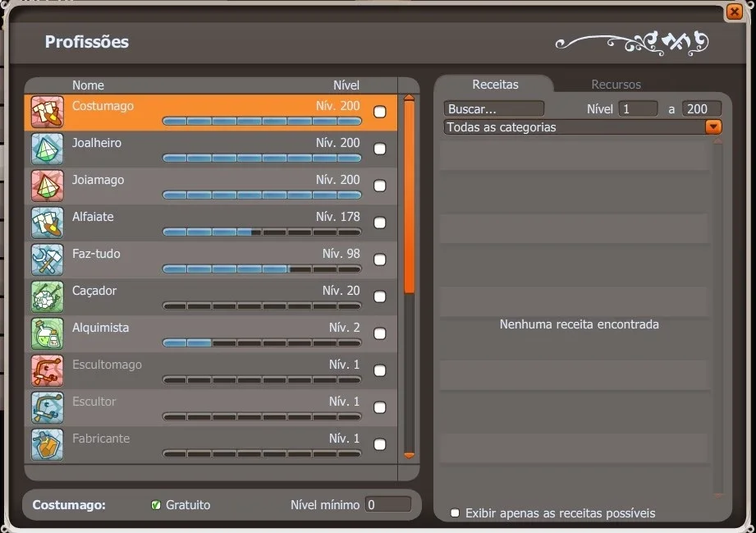Click the profession list scroll-up arrow
This screenshot has width=756, height=533.
coord(409,98)
